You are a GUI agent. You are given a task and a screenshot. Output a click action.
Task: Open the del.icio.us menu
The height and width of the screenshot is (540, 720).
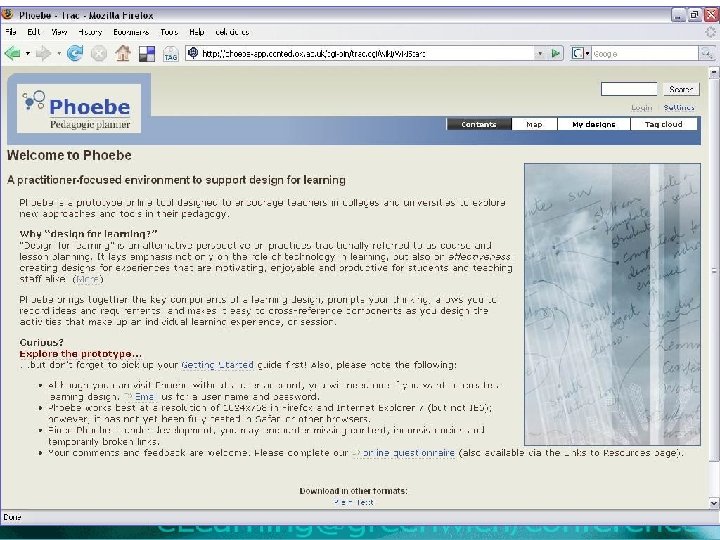coord(232,32)
